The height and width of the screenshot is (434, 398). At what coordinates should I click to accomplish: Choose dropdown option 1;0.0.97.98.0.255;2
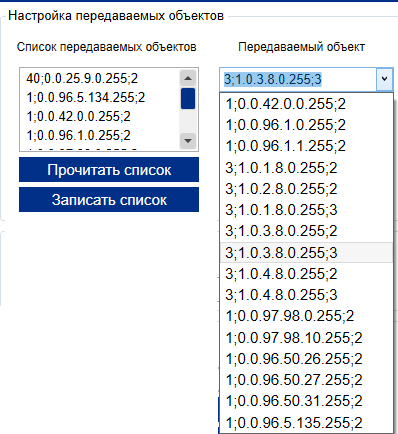(x=306, y=316)
